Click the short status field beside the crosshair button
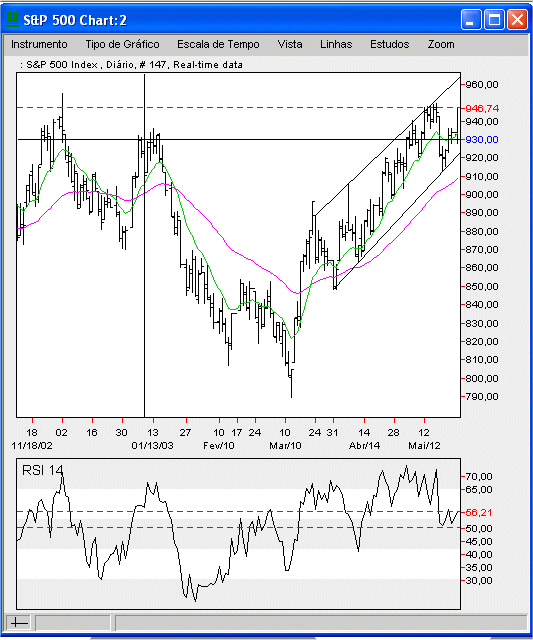Image resolution: width=533 pixels, height=640 pixels. [73, 623]
